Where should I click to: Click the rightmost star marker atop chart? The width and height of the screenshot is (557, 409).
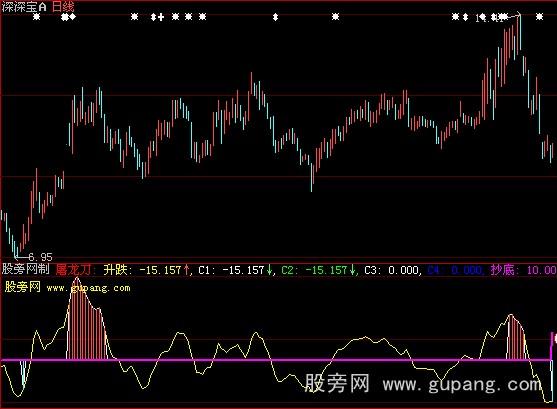tap(540, 17)
